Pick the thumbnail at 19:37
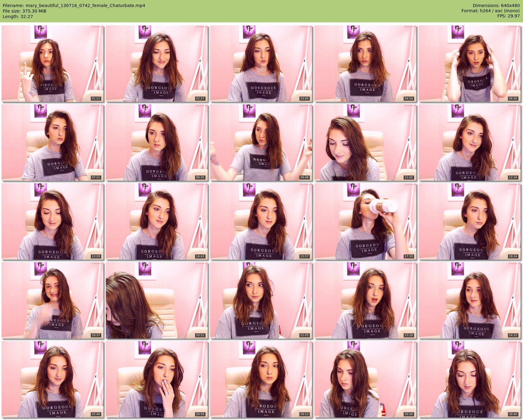 click(x=53, y=300)
